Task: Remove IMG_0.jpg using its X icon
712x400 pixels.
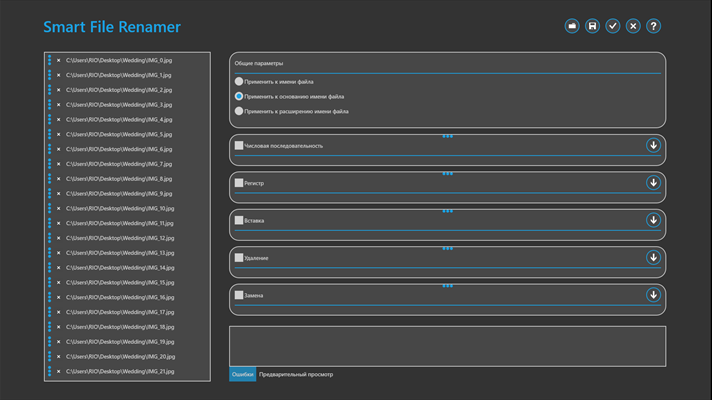Action: pyautogui.click(x=59, y=60)
